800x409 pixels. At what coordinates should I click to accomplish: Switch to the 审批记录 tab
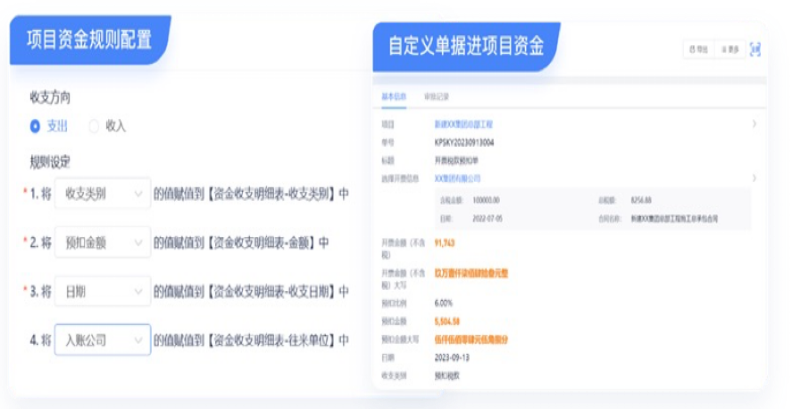(436, 97)
